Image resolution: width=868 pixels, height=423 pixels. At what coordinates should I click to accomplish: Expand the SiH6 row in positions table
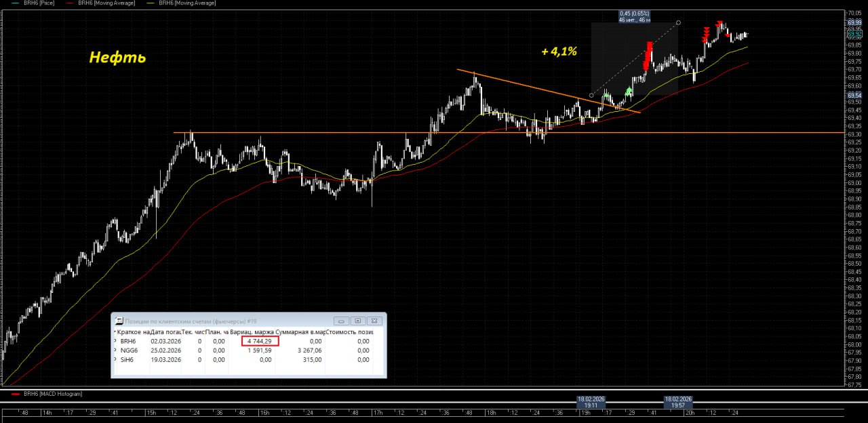point(115,360)
